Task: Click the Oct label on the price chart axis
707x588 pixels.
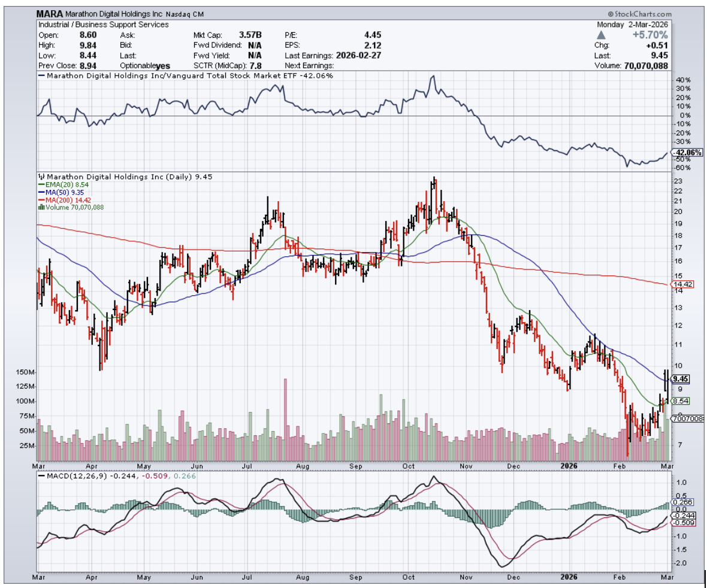Action: pyautogui.click(x=409, y=465)
